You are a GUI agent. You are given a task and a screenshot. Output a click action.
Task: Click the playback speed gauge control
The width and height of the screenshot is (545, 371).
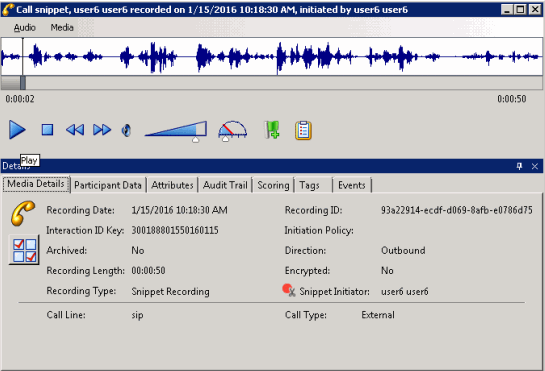click(x=232, y=131)
